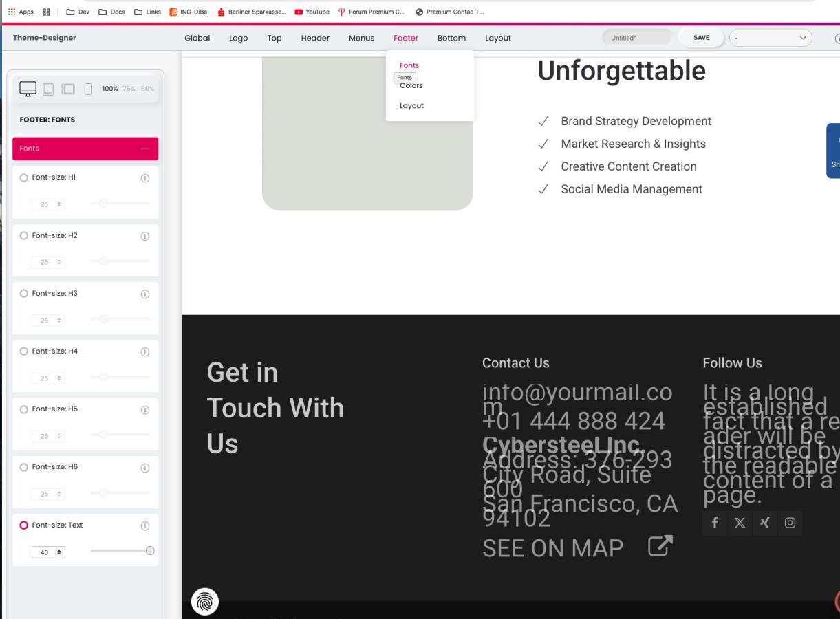The image size is (840, 619).
Task: Switch to mobile phone preview icon
Action: click(x=88, y=89)
